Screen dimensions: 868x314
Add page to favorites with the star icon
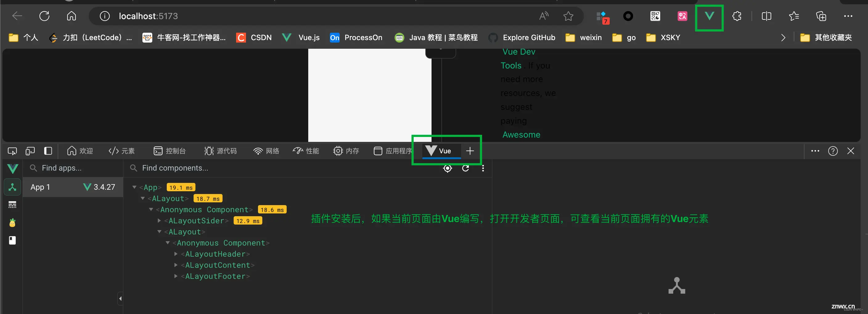coord(568,16)
